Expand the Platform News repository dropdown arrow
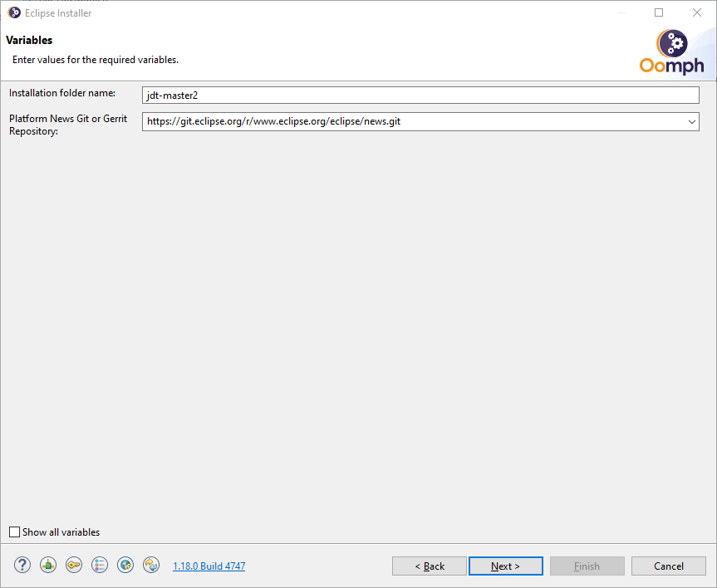717x588 pixels. 691,121
